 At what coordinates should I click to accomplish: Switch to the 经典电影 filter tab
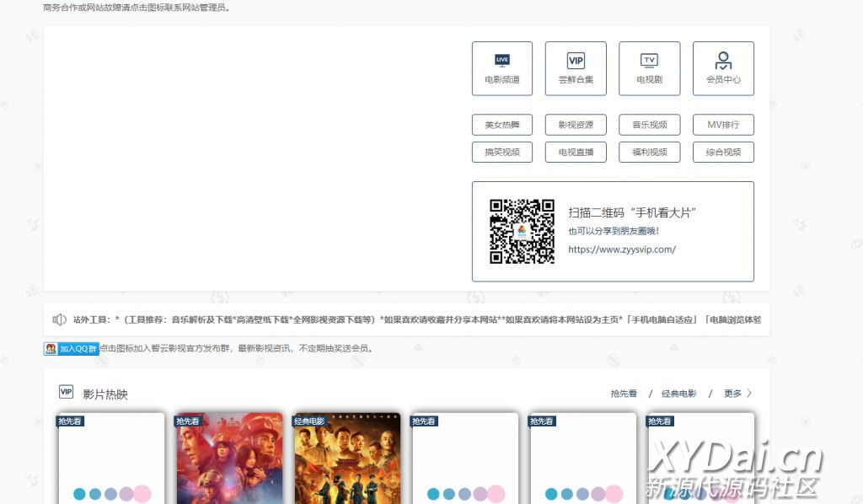678,394
